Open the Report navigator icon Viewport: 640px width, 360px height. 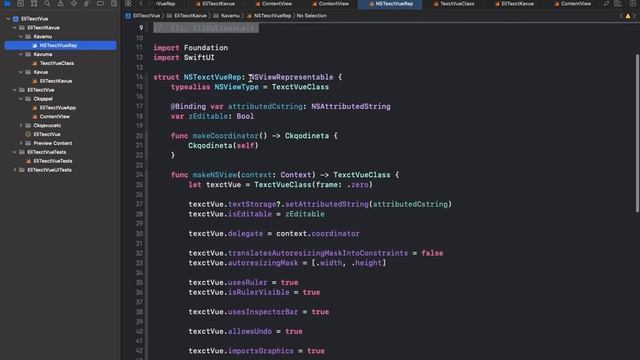(x=114, y=4)
